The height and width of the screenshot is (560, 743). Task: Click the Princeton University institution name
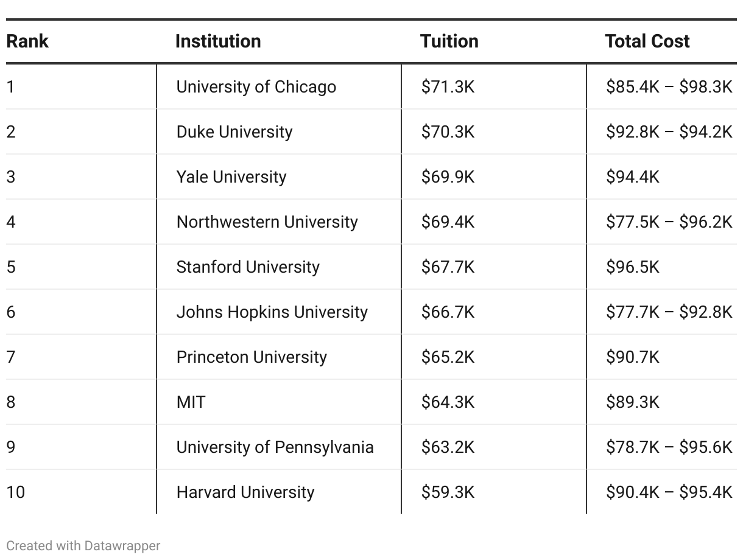252,357
